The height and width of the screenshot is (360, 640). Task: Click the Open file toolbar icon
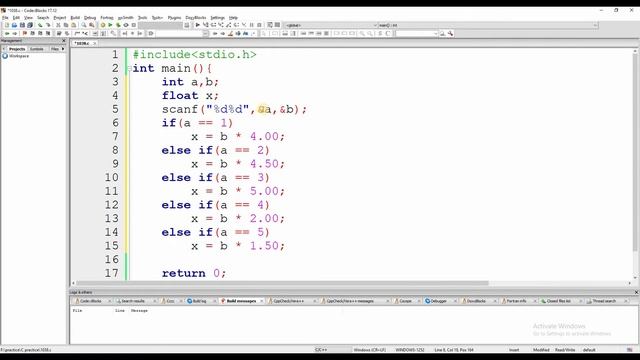coord(14,25)
